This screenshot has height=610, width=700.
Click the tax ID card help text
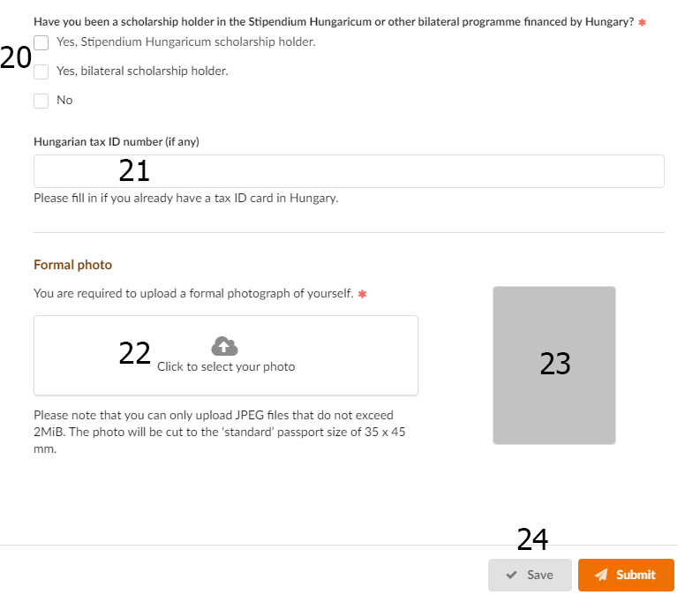pyautogui.click(x=185, y=198)
